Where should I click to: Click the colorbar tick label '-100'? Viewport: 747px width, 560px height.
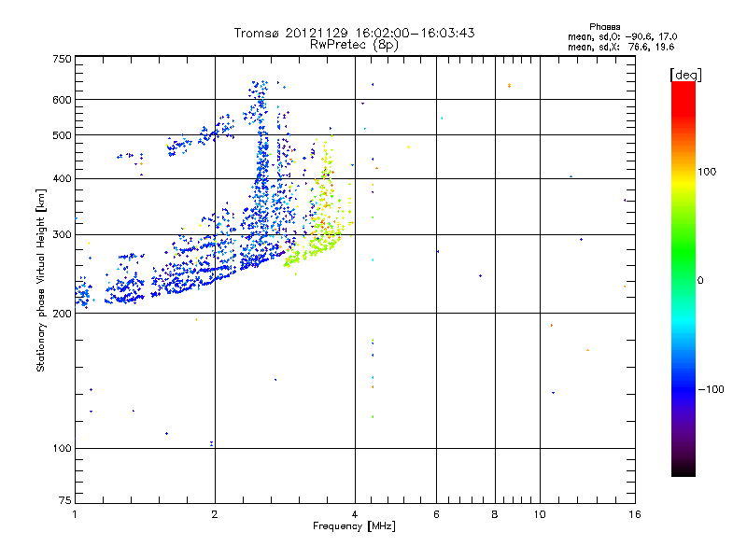[x=711, y=389]
